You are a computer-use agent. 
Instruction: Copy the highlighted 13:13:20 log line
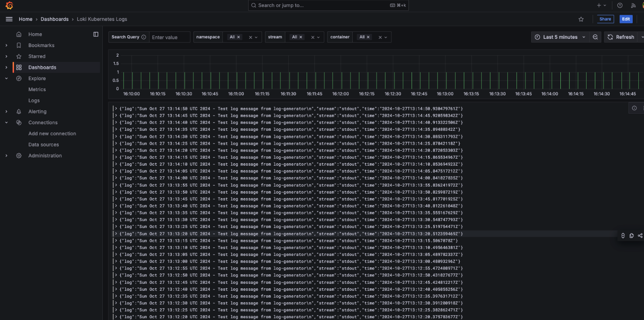tap(631, 236)
